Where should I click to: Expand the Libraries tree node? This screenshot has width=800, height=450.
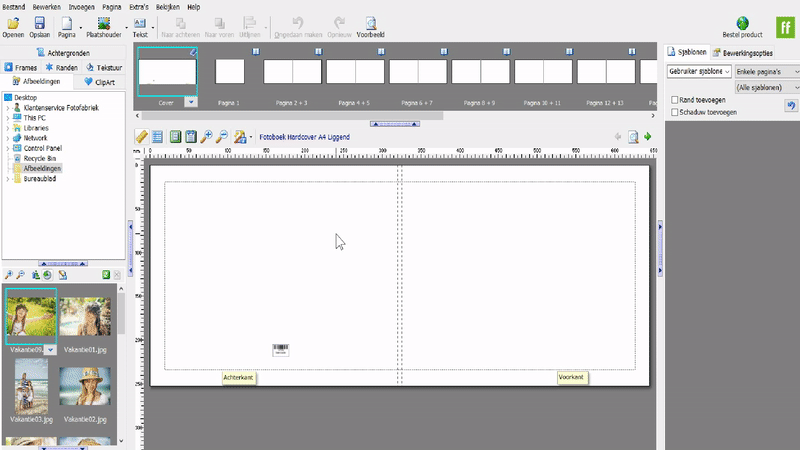coord(7,128)
